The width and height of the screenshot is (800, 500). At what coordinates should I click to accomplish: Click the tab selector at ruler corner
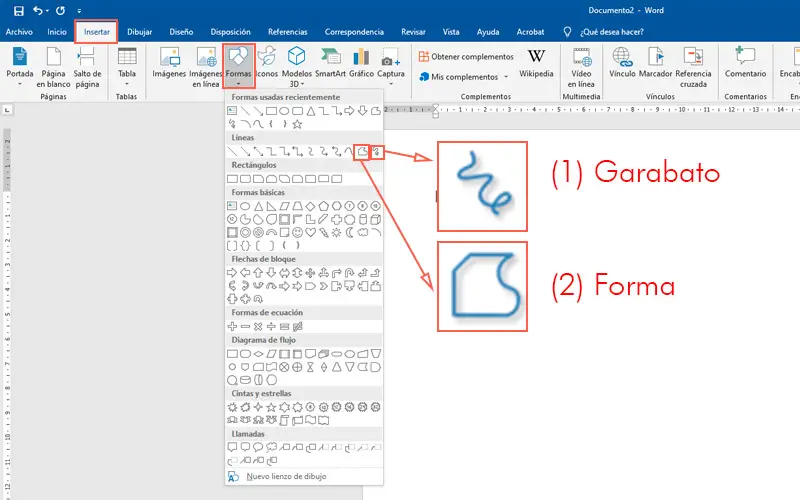pyautogui.click(x=7, y=110)
